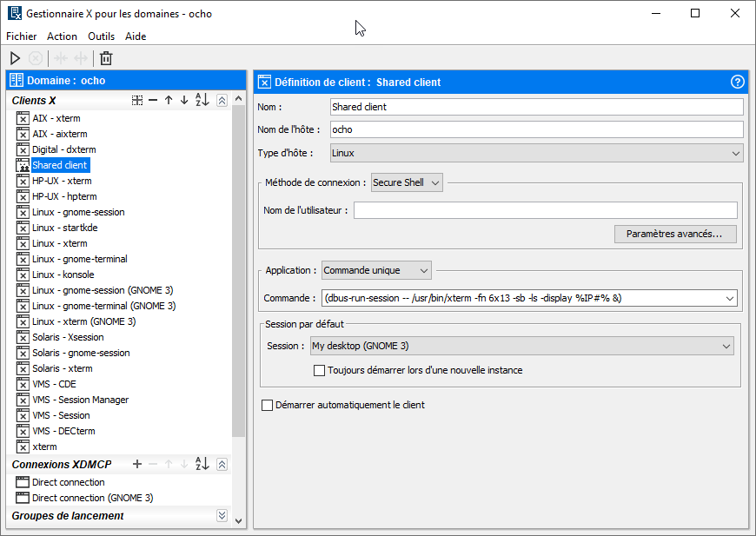Open the Outils menu
The image size is (756, 536).
pyautogui.click(x=101, y=36)
